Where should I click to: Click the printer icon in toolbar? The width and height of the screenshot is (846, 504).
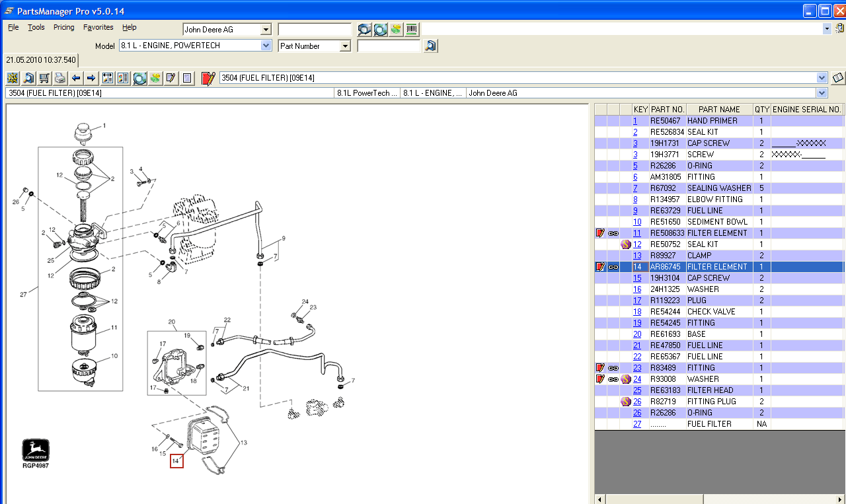pyautogui.click(x=60, y=78)
